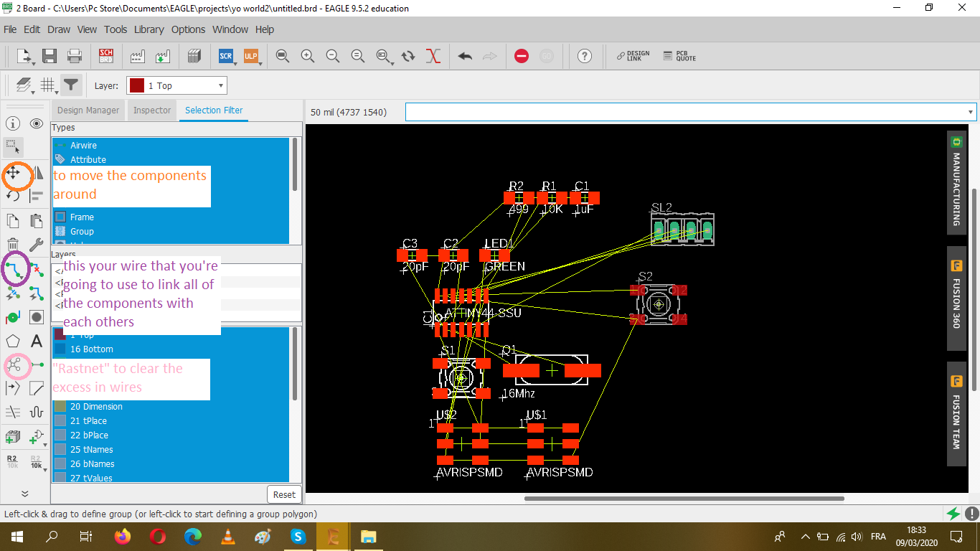Click the Zoom Out magnifier

[332, 56]
